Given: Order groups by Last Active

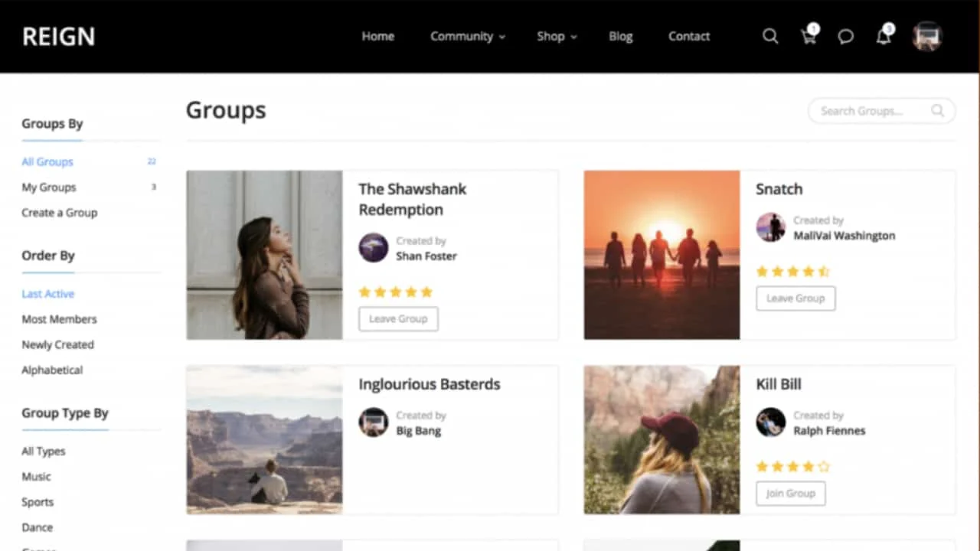Looking at the screenshot, I should point(48,294).
